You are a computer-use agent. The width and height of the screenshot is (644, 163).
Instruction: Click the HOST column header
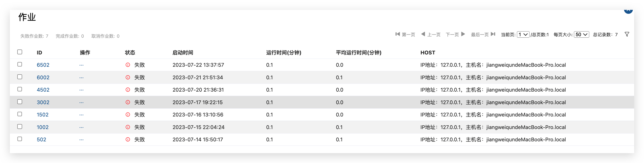[428, 53]
